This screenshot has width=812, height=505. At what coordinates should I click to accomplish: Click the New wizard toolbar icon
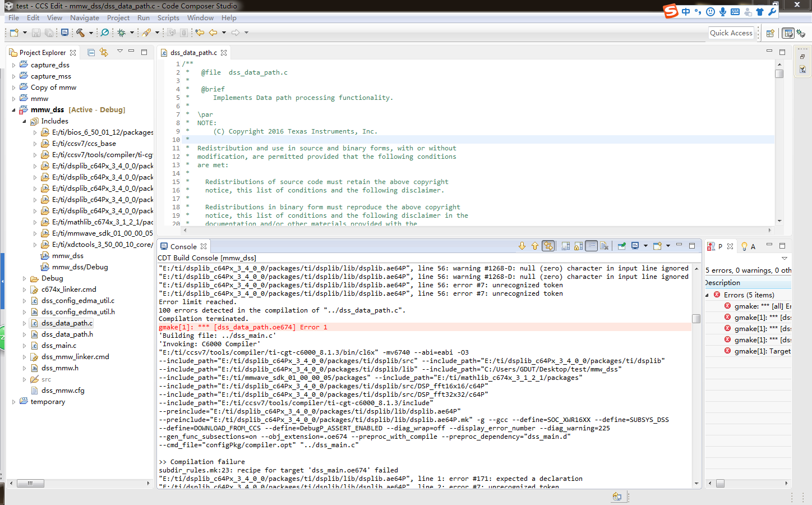14,33
